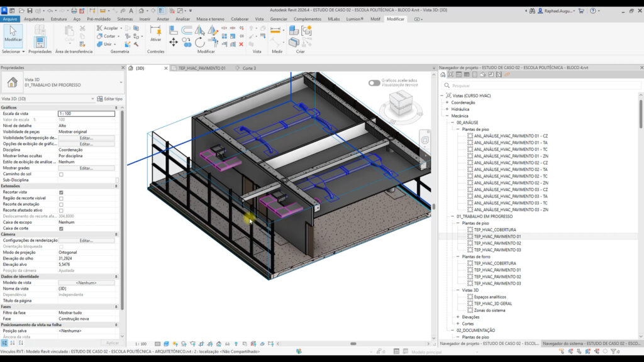Collapse the Gráficos properties section
The width and height of the screenshot is (644, 362).
tap(116, 107)
